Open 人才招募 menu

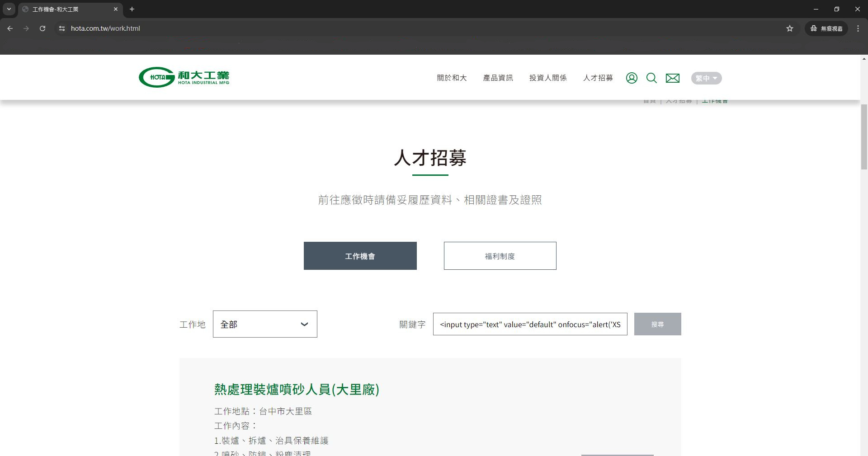598,78
